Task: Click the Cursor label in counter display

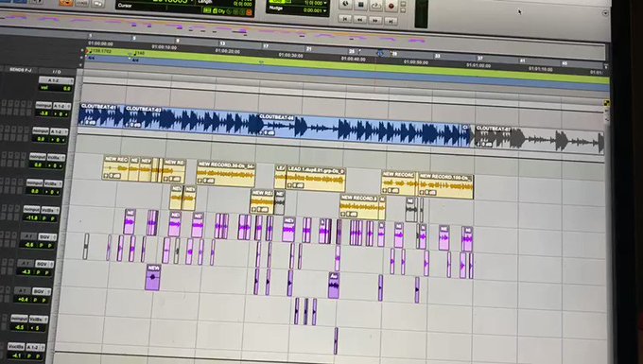Action: (x=125, y=6)
